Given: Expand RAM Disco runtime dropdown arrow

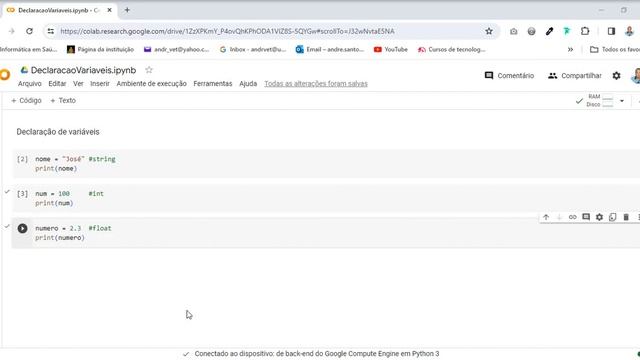Looking at the screenshot, I should [x=622, y=101].
